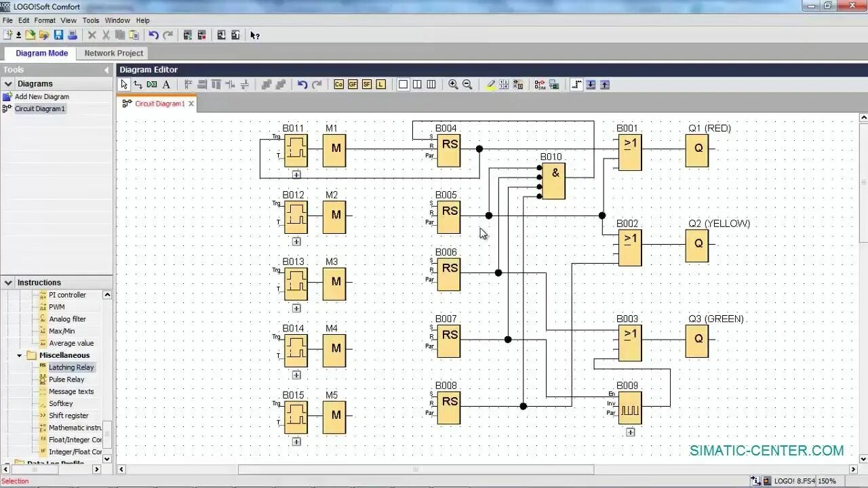Zoom in on the diagram

tap(453, 85)
